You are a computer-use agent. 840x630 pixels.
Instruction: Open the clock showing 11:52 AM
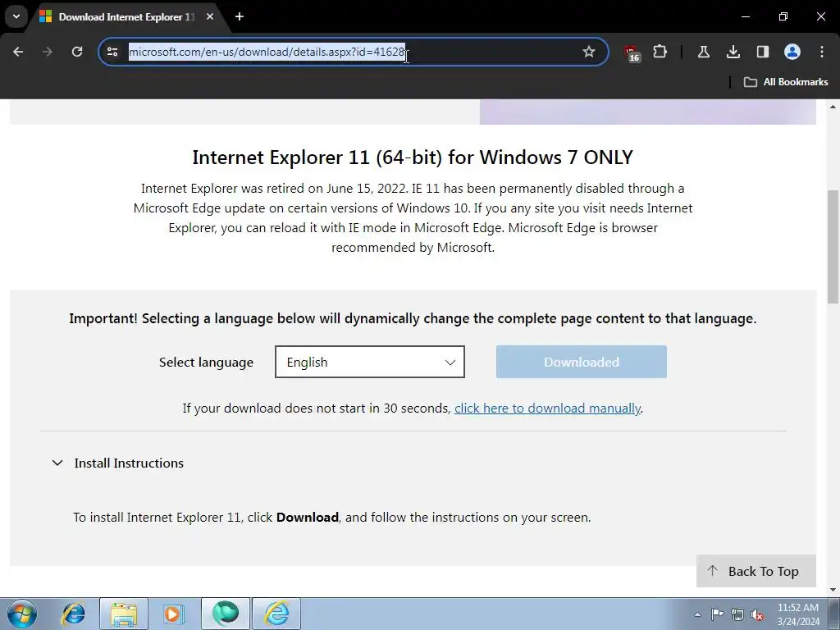click(x=798, y=614)
